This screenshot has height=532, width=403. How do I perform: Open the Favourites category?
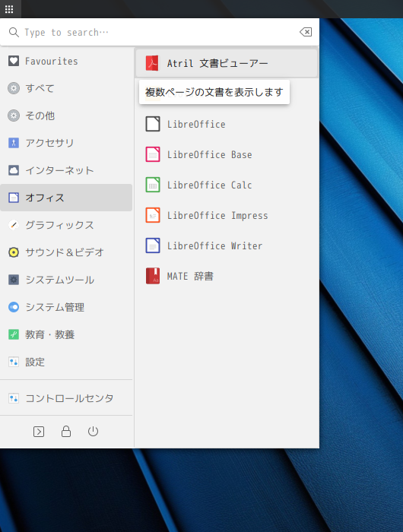tap(66, 61)
